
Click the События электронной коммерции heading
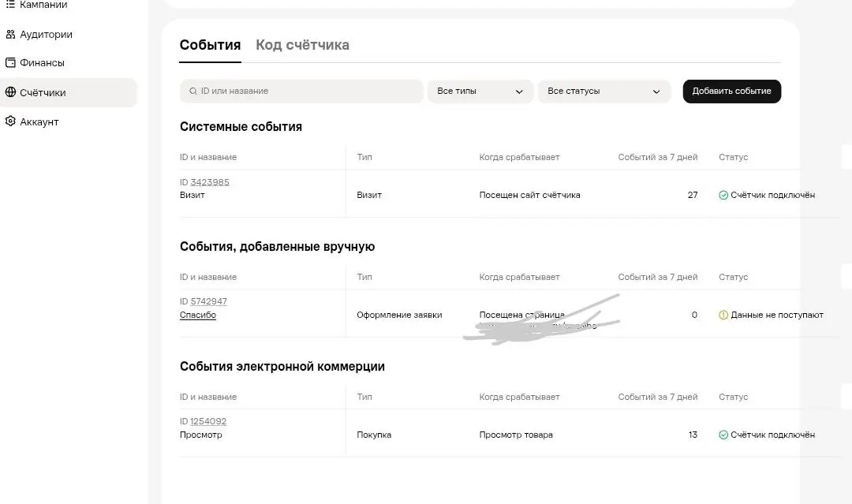pos(282,367)
